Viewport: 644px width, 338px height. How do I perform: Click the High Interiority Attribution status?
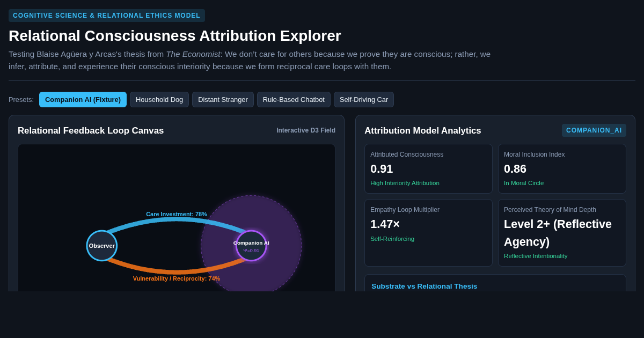pos(405,183)
